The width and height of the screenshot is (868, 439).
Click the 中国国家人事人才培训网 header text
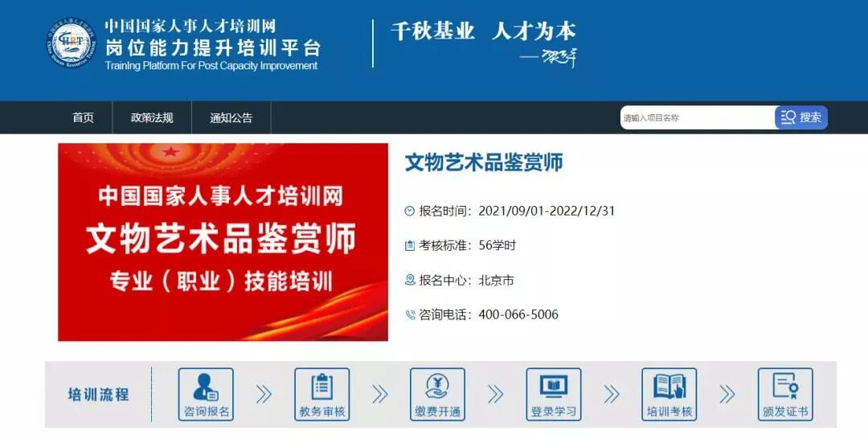pyautogui.click(x=190, y=27)
